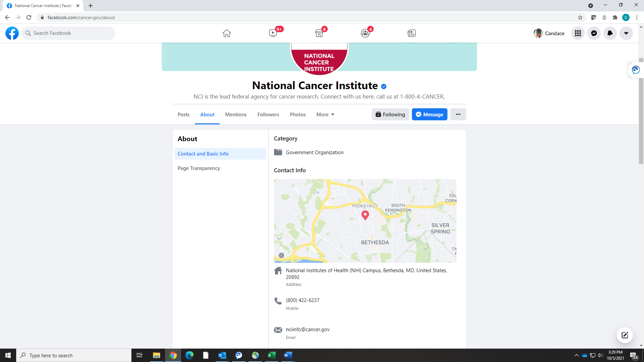The width and height of the screenshot is (644, 362).
Task: Open Messenger icon in header
Action: pyautogui.click(x=594, y=33)
